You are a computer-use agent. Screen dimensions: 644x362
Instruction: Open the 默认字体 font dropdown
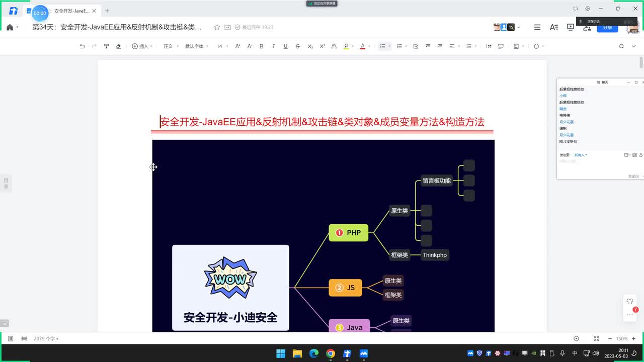[196, 46]
